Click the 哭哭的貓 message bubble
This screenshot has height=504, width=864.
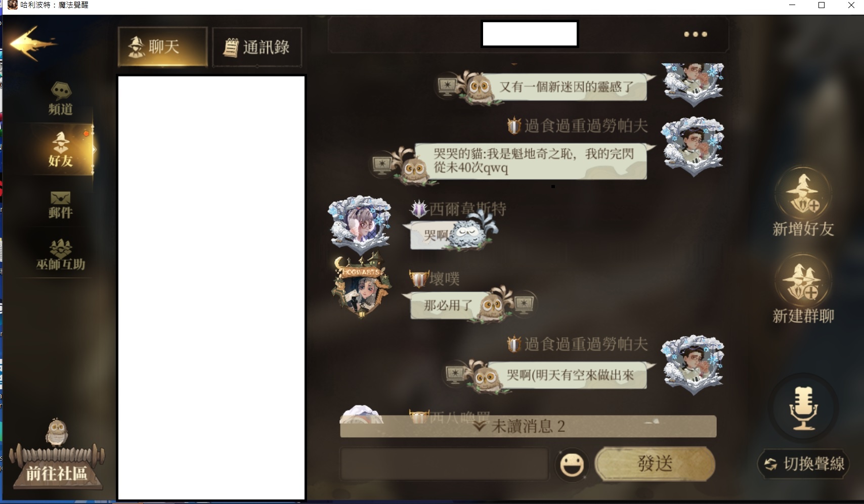click(x=531, y=161)
